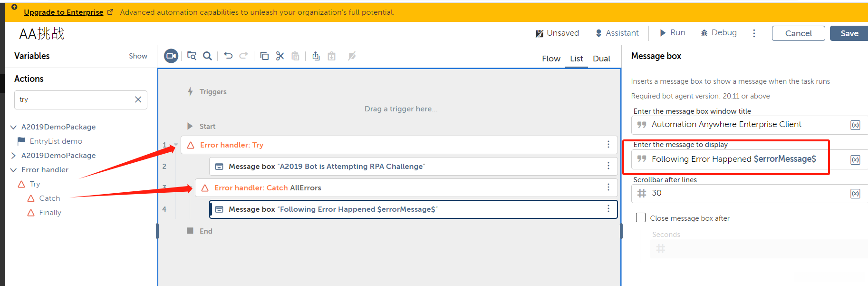868x286 pixels.
Task: Enable the Close message box after checkbox
Action: point(641,218)
